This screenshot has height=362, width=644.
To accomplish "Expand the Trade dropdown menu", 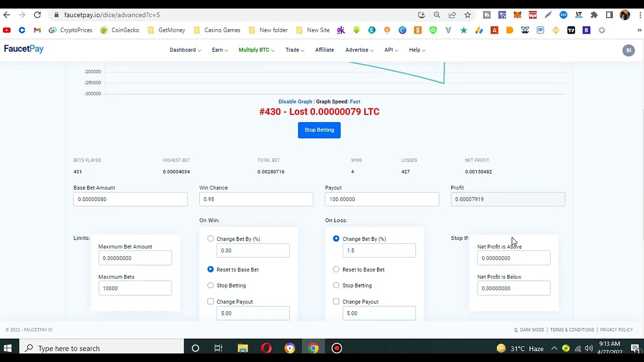I will [295, 50].
